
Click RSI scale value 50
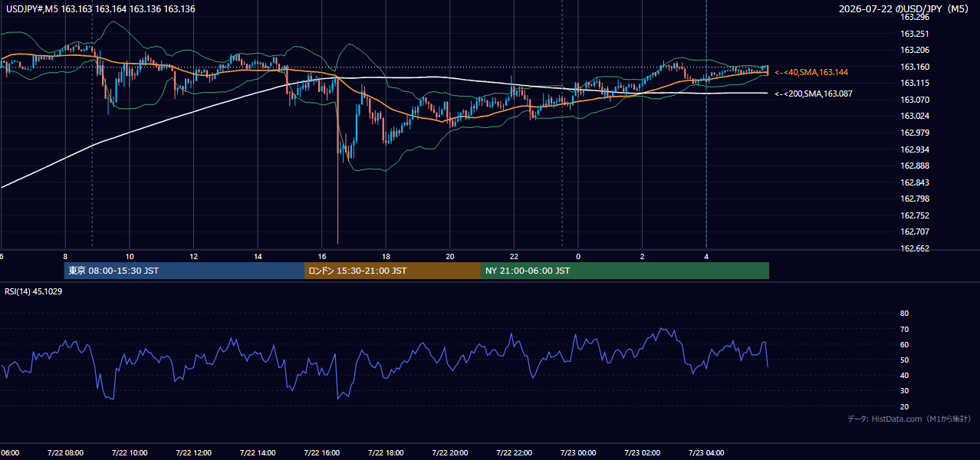pos(904,360)
